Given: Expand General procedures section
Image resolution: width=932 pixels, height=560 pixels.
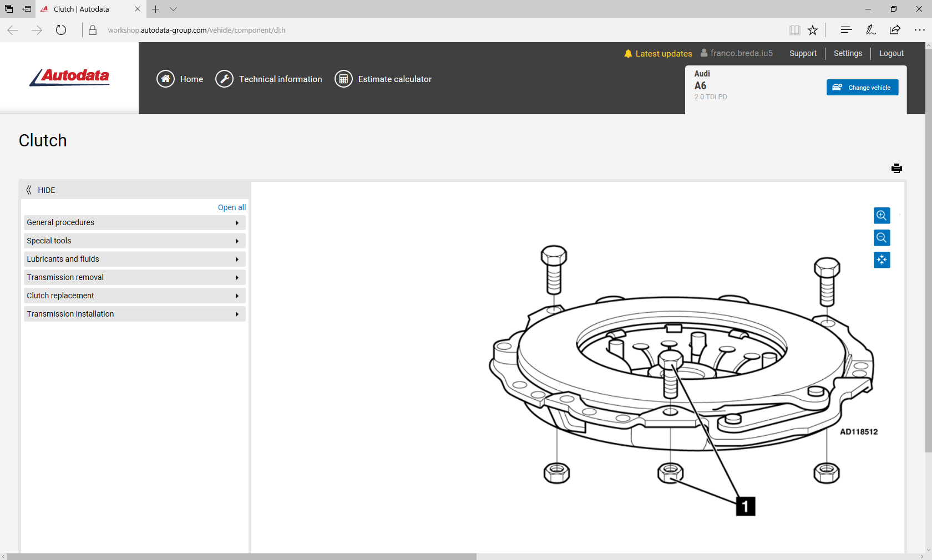Looking at the screenshot, I should (135, 222).
